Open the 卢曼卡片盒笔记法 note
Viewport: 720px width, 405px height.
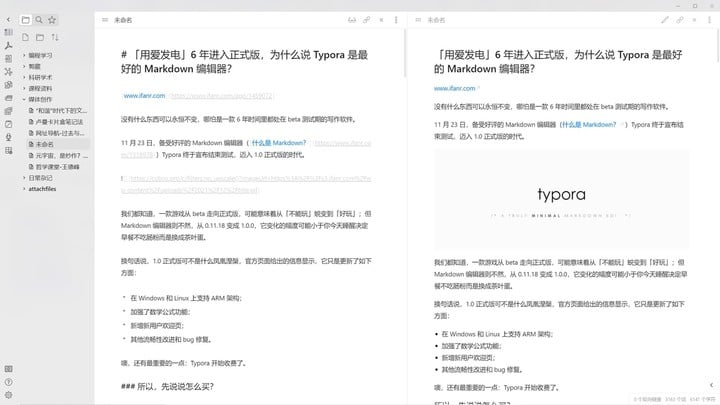56,122
